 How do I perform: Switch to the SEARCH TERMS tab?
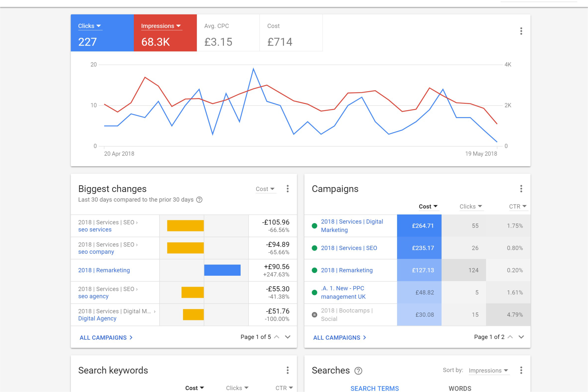click(374, 388)
